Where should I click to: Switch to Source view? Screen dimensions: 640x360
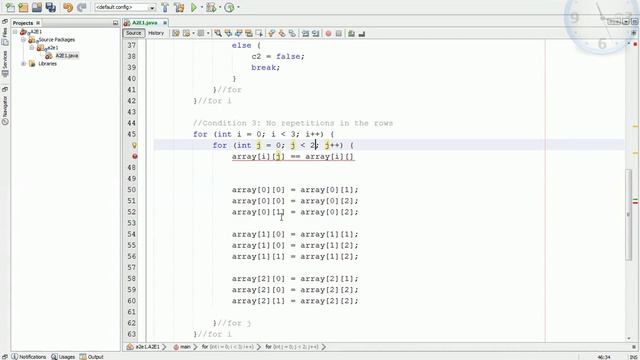pyautogui.click(x=133, y=33)
